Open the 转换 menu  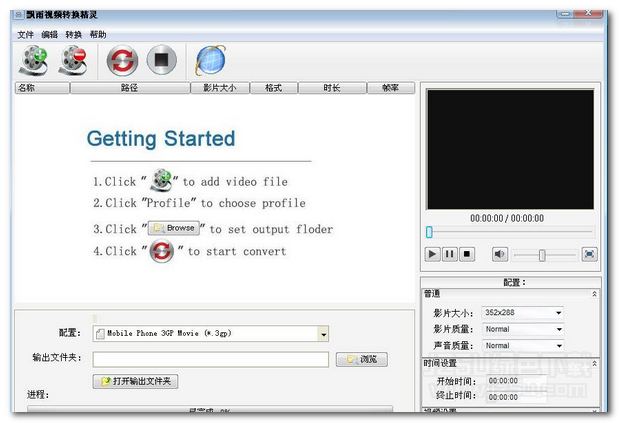(73, 35)
